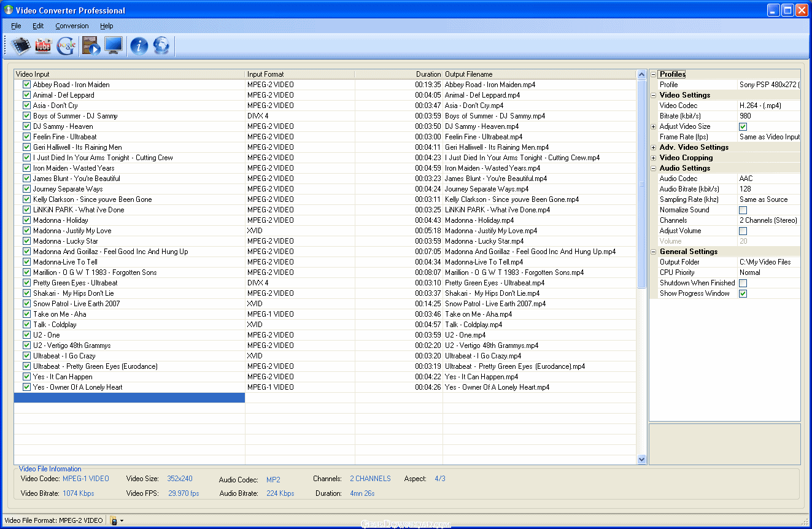Expand the Video Cropping section
Image resolution: width=812 pixels, height=529 pixels.
pos(654,158)
